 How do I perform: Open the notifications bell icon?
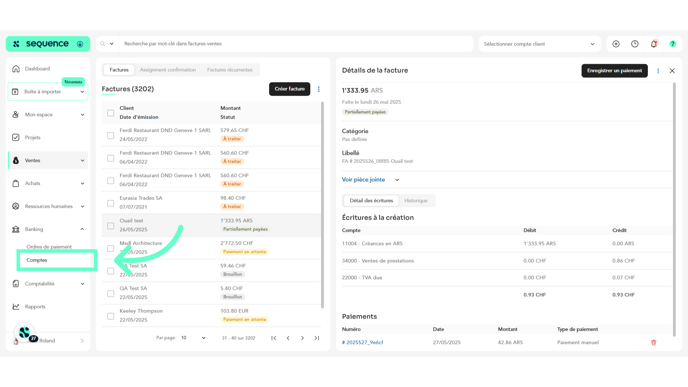click(x=654, y=44)
